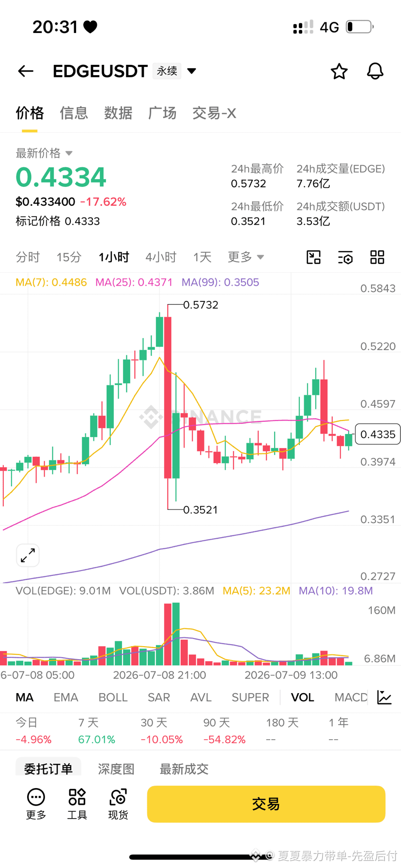Tap the cellular signal bars in status bar
Viewport: 401px width, 868px height.
[303, 27]
